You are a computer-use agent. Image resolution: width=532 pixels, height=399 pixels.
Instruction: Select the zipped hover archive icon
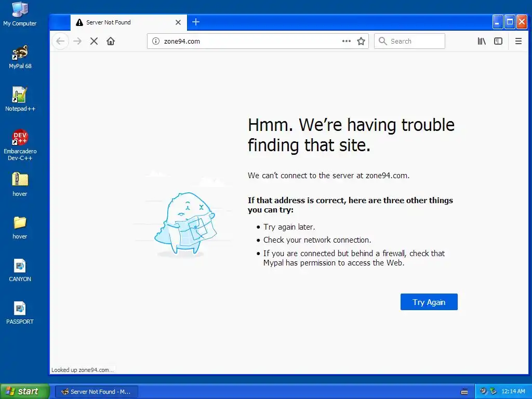point(20,184)
